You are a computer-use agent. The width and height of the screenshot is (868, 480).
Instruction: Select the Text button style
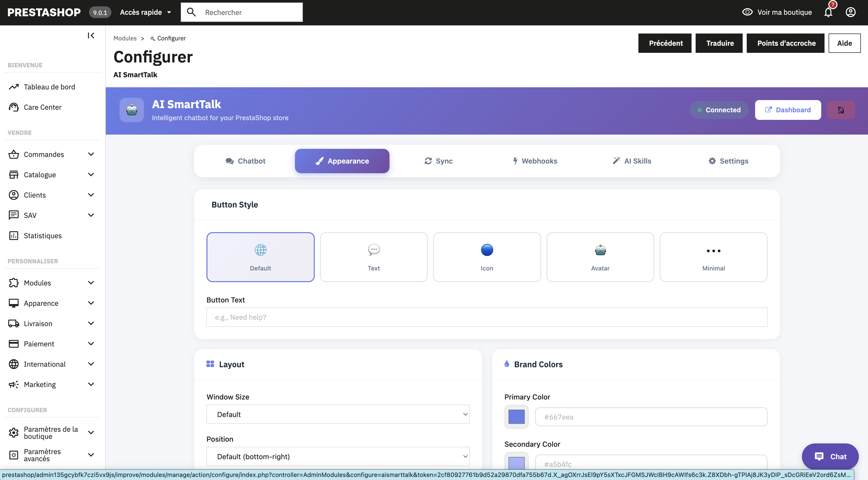374,257
